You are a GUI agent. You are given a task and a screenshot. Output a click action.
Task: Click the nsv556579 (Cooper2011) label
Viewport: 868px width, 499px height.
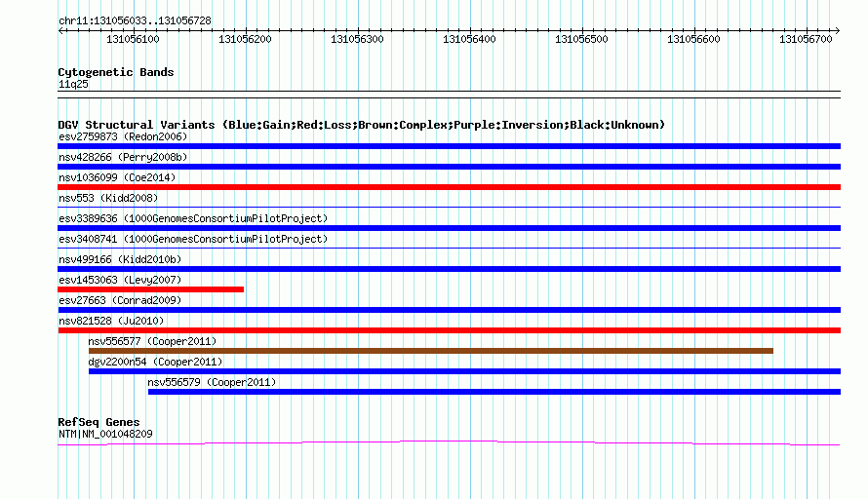pyautogui.click(x=212, y=382)
